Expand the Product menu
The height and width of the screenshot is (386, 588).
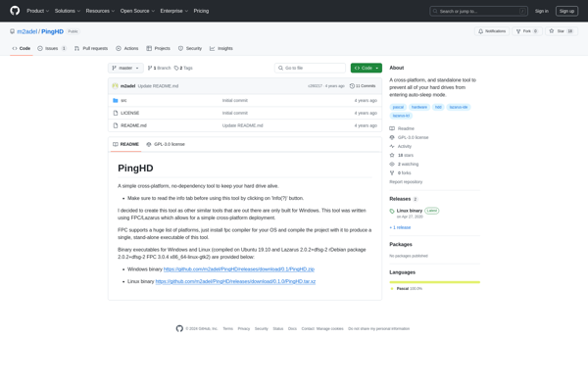[37, 11]
